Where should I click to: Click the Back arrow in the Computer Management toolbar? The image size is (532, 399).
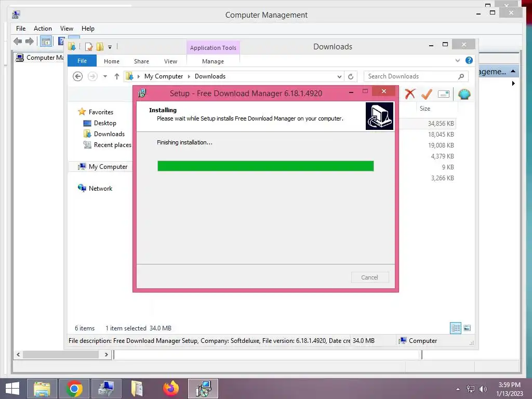click(18, 42)
